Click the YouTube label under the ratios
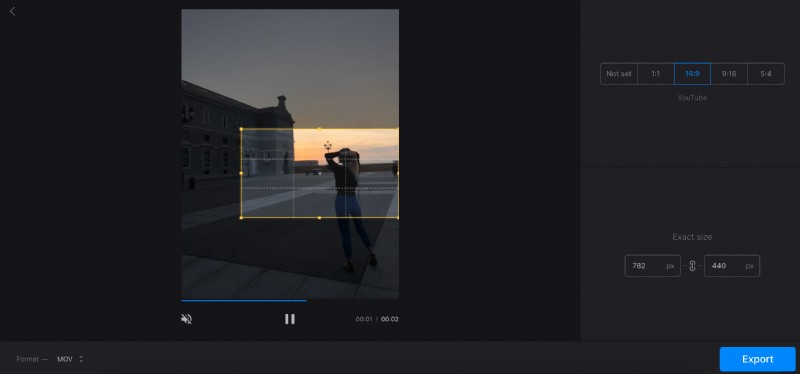Screen dimensions: 800x374 [692, 97]
